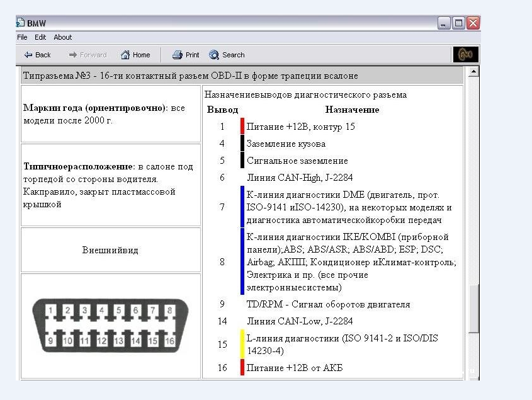532x400 pixels.
Task: Click the L-линия диагностики description
Action: point(342,345)
